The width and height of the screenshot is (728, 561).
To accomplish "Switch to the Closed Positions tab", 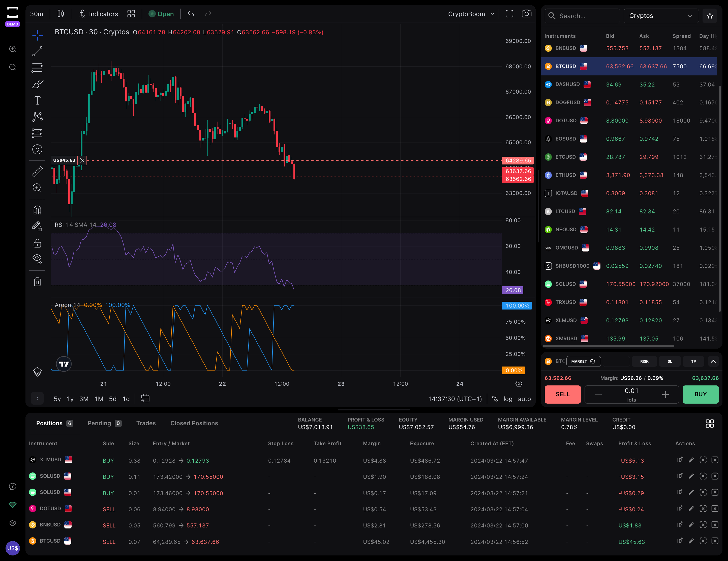I will point(194,423).
